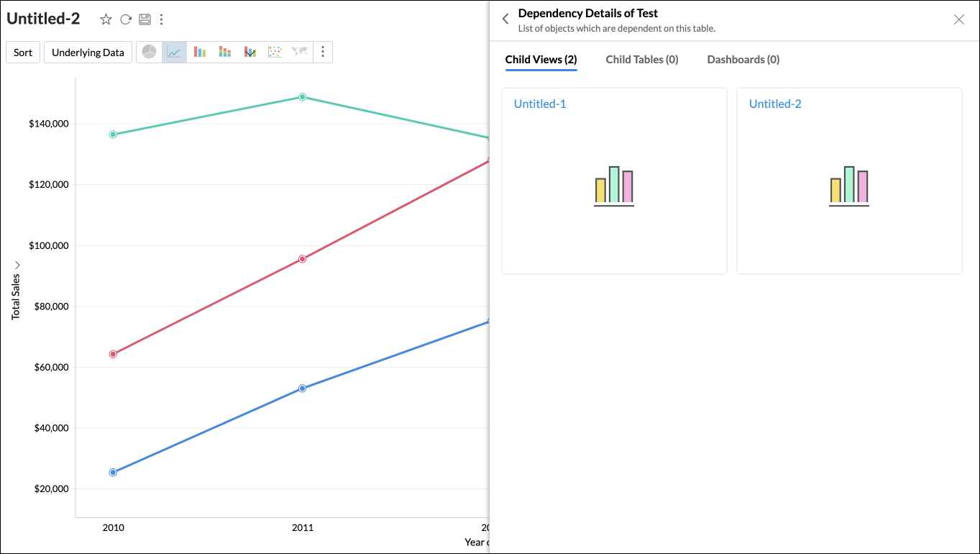Image resolution: width=980 pixels, height=554 pixels.
Task: Save the report using the floppy disk icon
Action: tap(145, 19)
